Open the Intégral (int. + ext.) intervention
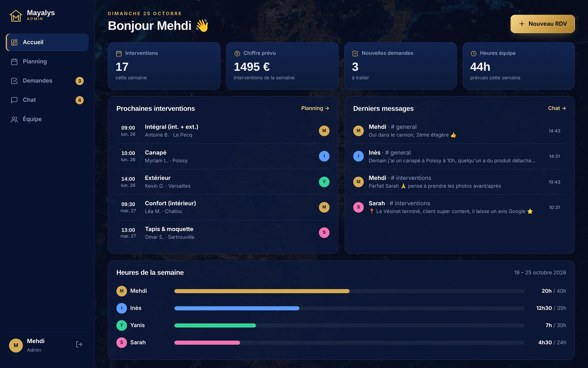This screenshot has height=368, width=588. 223,131
